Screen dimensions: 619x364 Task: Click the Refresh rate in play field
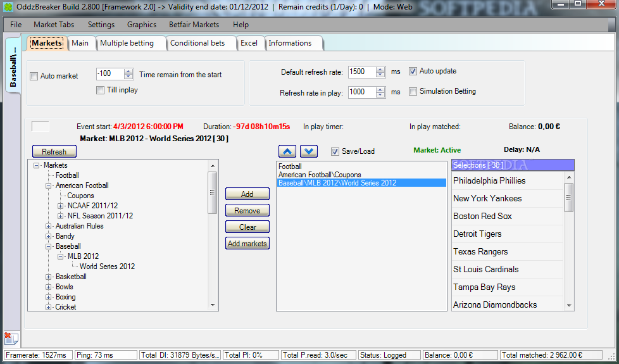point(362,92)
